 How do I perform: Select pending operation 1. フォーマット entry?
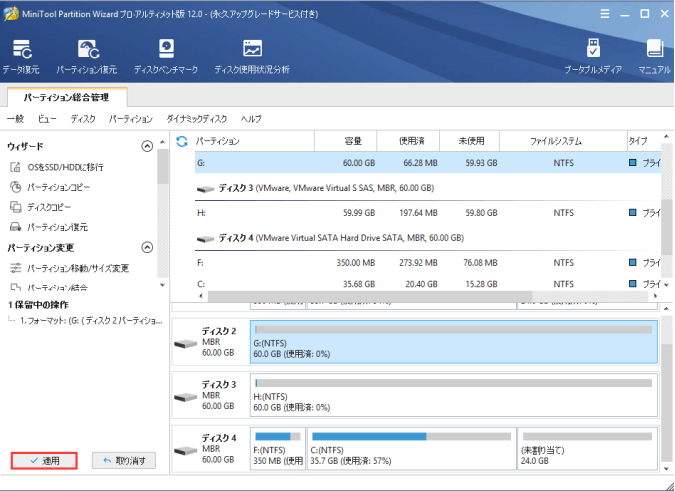click(91, 321)
